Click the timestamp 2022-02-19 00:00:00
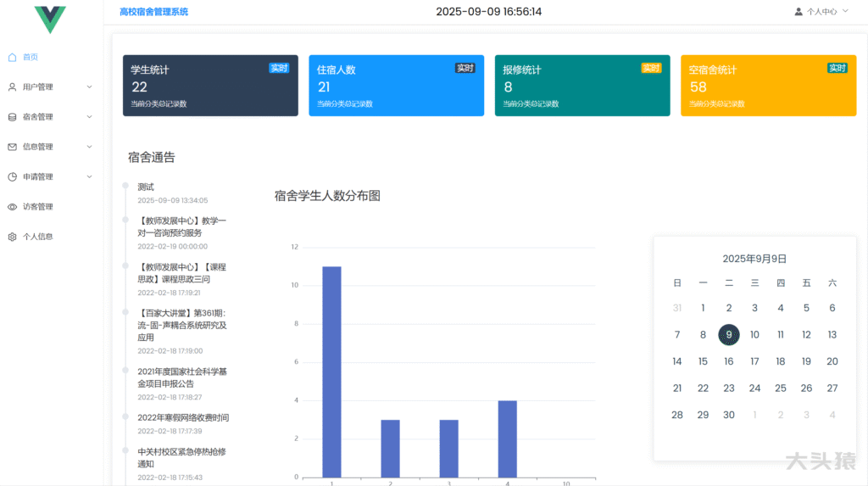Viewport: 868px width, 486px height. [173, 247]
